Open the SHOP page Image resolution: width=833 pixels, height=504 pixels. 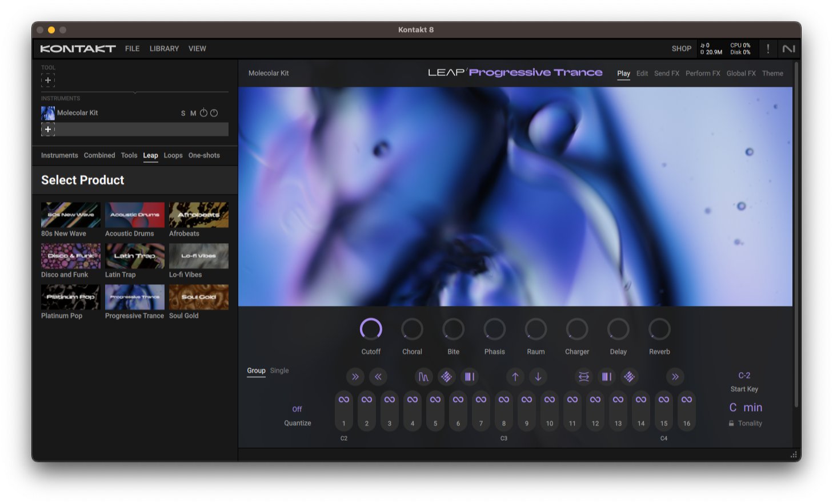point(680,49)
